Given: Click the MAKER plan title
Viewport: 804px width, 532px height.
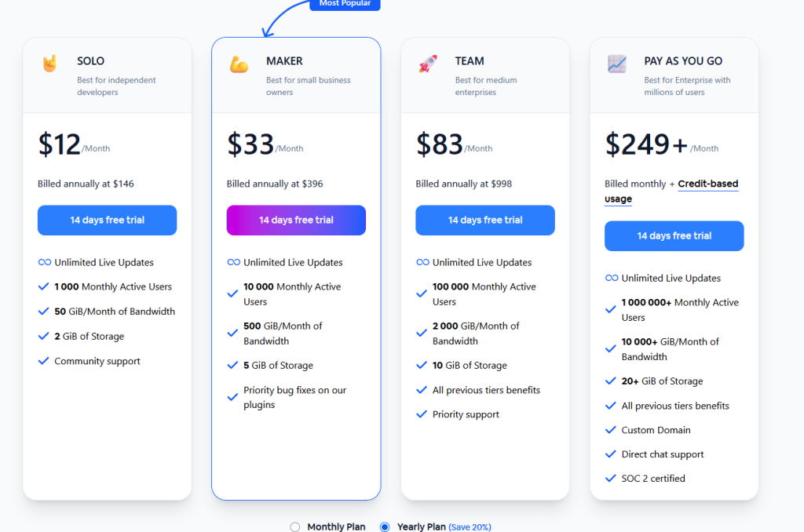Looking at the screenshot, I should tap(284, 61).
